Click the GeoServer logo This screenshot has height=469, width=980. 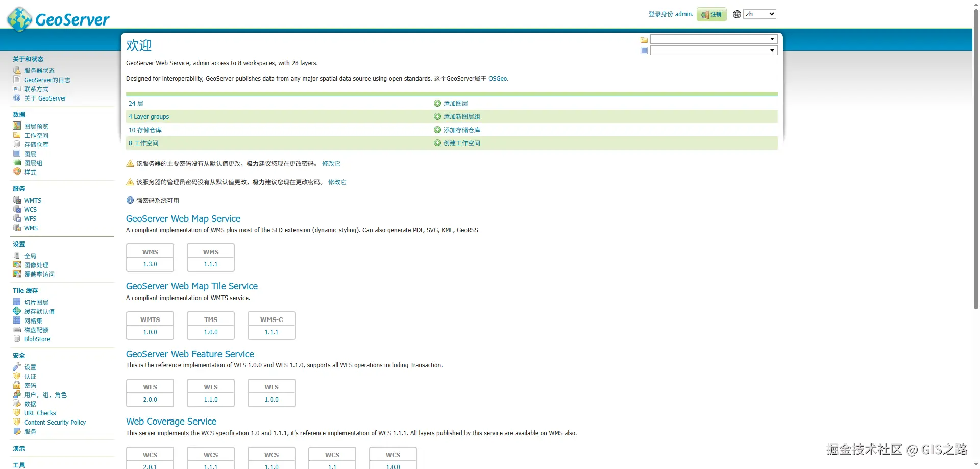58,19
